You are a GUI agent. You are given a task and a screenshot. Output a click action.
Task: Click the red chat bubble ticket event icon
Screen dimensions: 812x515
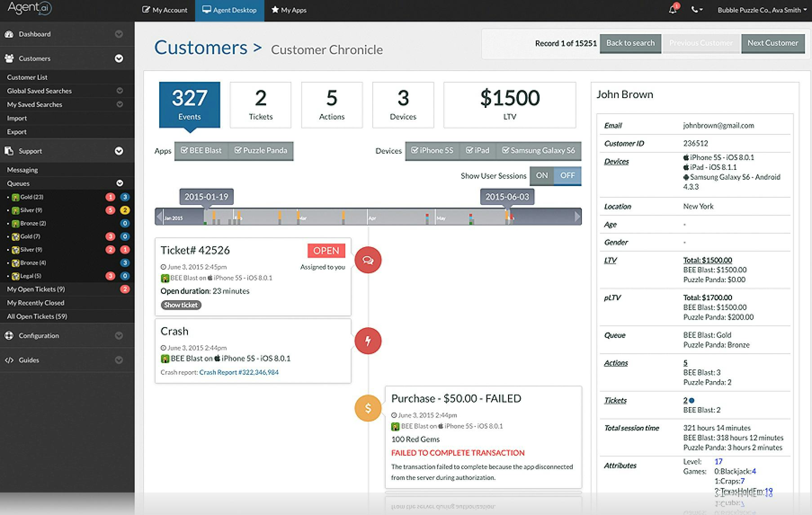tap(368, 260)
